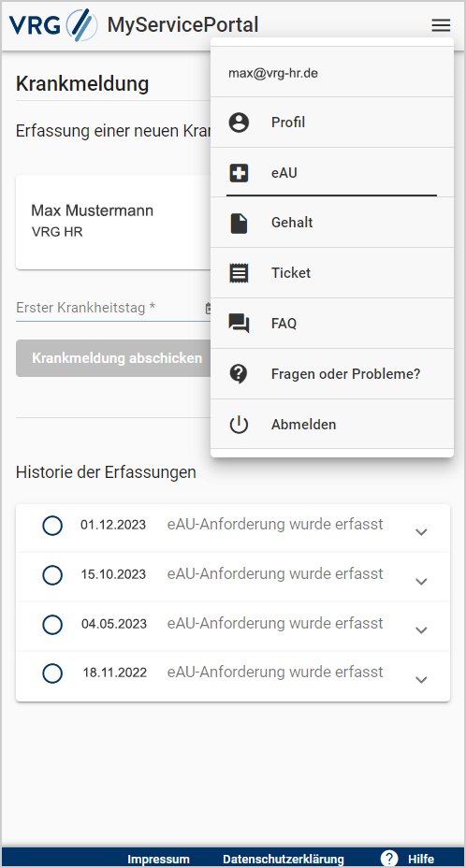
Task: Click the VRG logo
Action: point(53,25)
